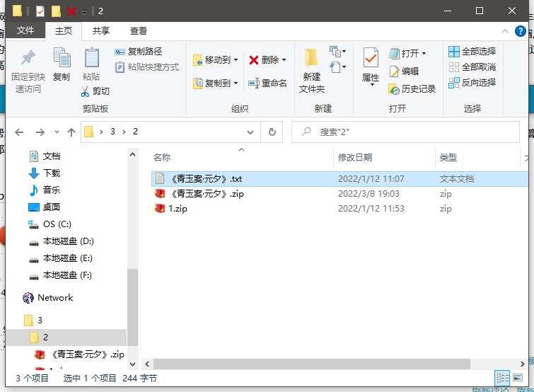Expand the Copy to (复制到) dropdown
The width and height of the screenshot is (534, 392).
pyautogui.click(x=236, y=83)
